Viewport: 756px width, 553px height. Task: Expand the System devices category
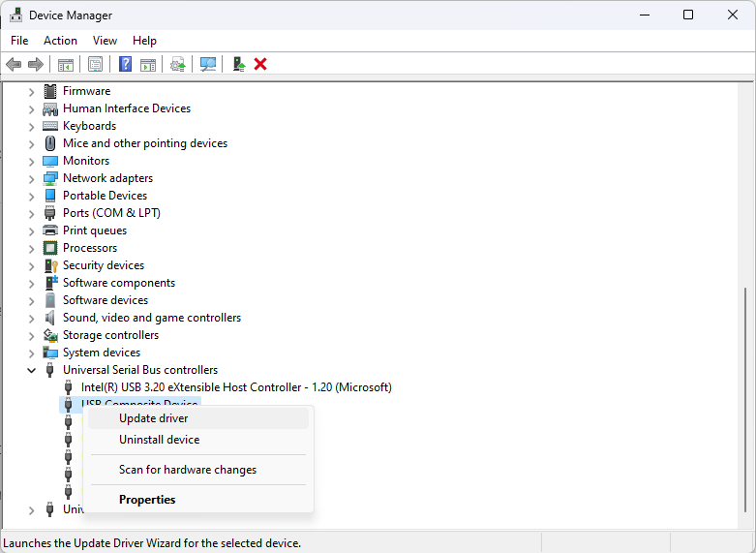[x=31, y=353]
